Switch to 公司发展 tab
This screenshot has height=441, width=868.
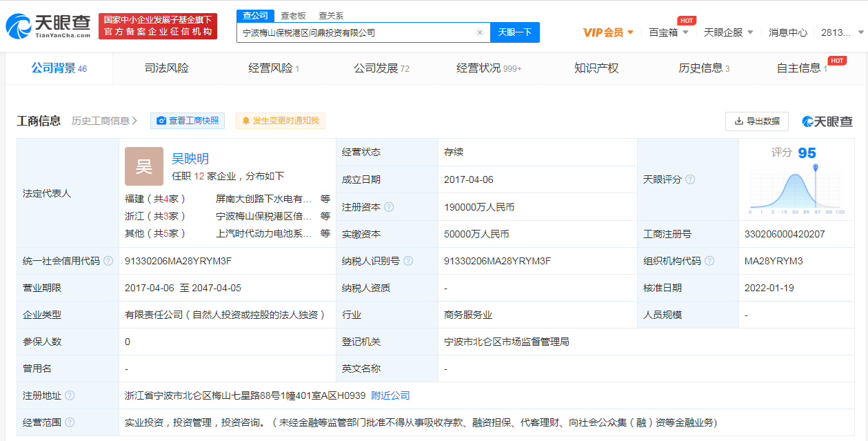[381, 68]
